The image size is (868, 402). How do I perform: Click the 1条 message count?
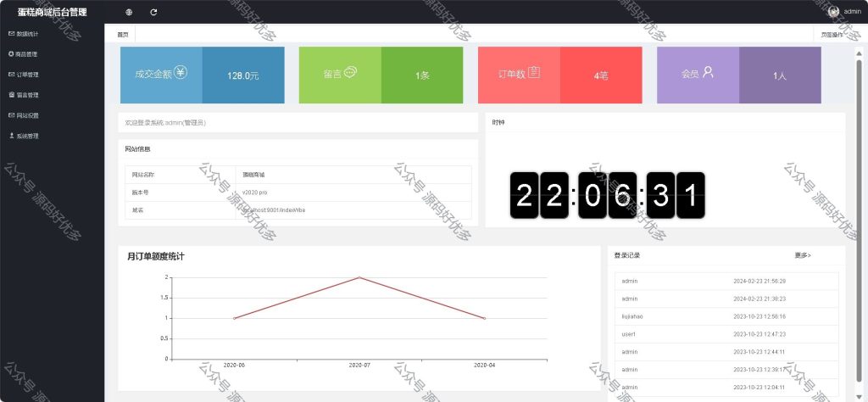click(x=422, y=75)
